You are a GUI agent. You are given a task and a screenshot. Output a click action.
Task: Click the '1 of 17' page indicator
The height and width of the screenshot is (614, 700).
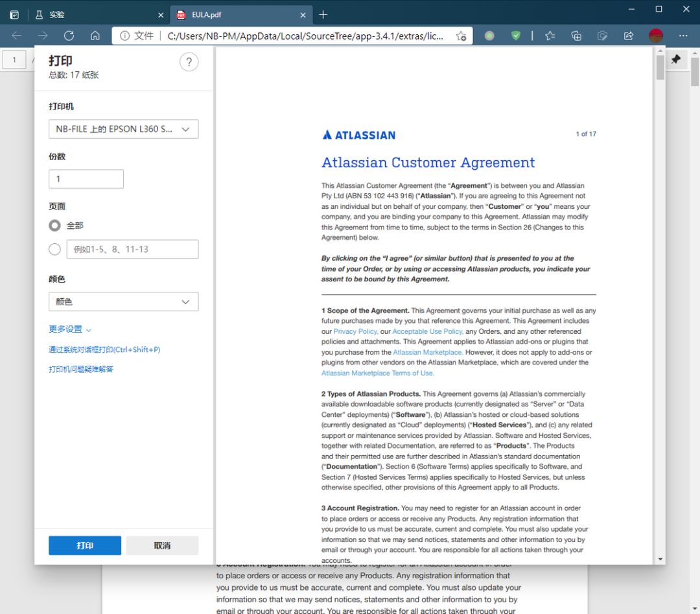(x=586, y=134)
